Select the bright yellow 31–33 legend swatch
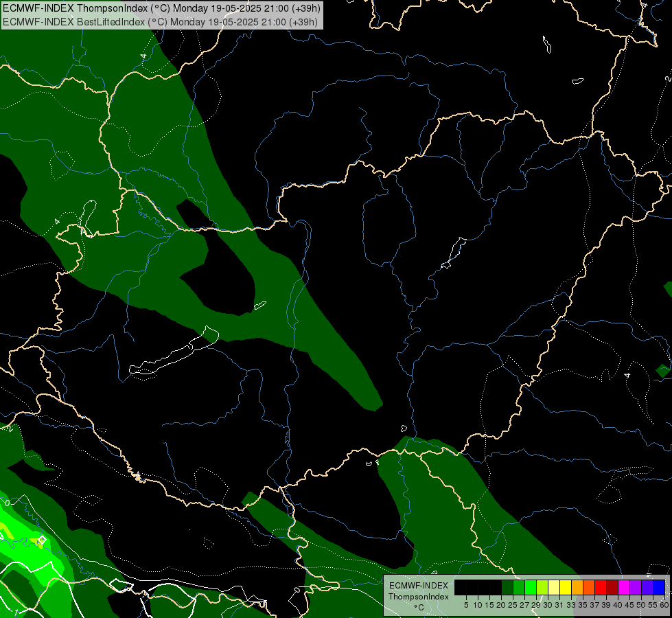 pos(566,587)
